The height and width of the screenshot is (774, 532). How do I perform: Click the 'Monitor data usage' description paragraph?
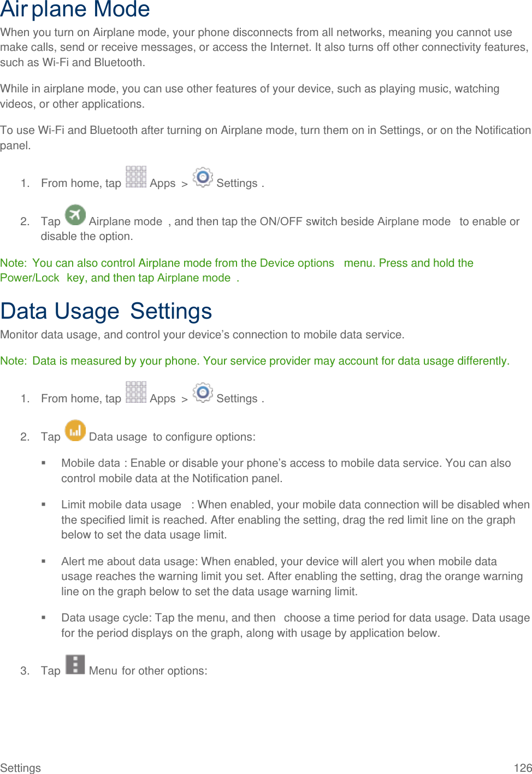point(202,335)
